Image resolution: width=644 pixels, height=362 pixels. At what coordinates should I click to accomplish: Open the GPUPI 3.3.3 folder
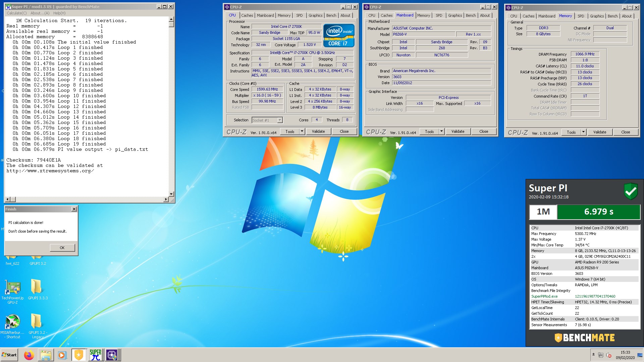(x=38, y=289)
